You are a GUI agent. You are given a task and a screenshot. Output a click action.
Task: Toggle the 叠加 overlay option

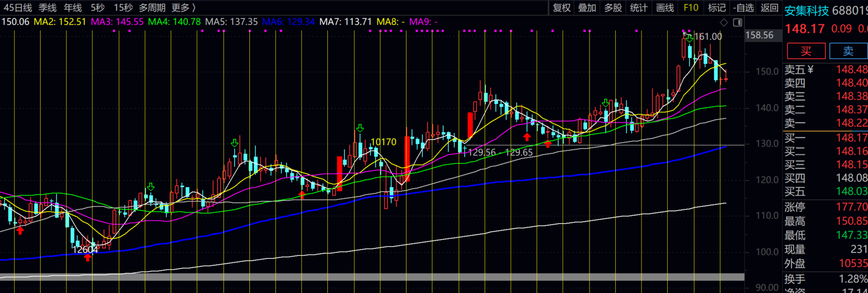coord(587,8)
